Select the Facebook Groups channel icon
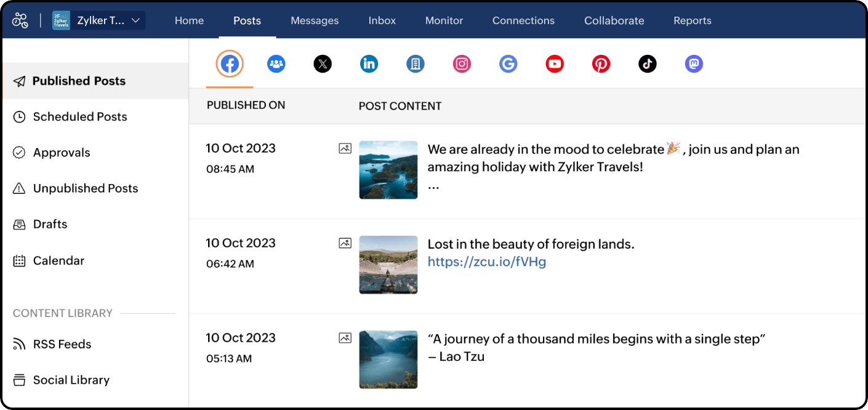This screenshot has height=410, width=868. point(276,64)
